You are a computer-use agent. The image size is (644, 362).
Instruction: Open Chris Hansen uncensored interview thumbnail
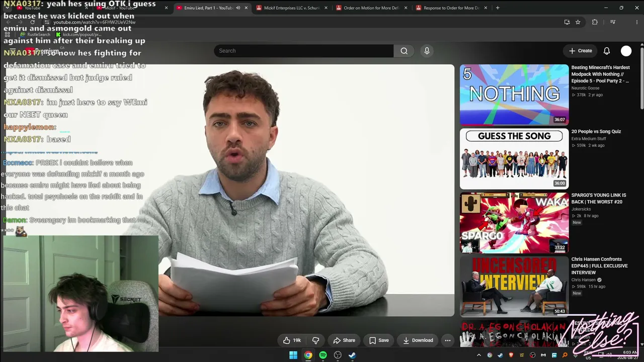pyautogui.click(x=514, y=287)
